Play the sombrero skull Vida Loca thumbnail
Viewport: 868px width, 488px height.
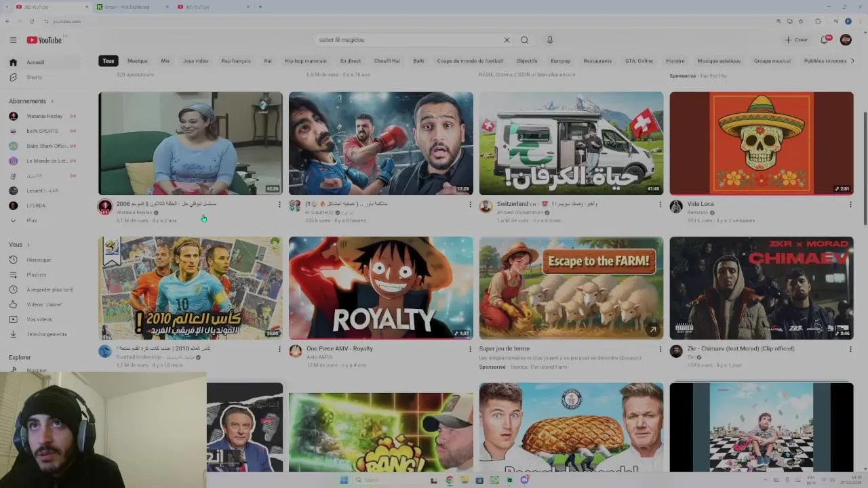click(762, 144)
